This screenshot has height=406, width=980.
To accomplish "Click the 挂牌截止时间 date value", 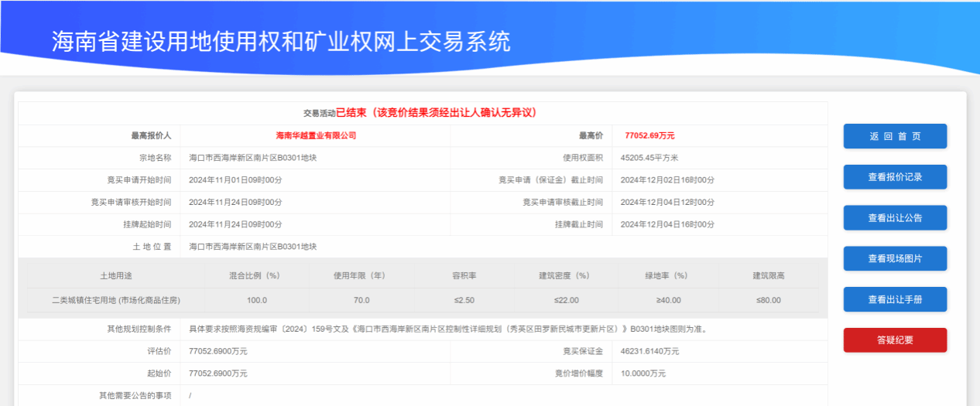I will [667, 224].
